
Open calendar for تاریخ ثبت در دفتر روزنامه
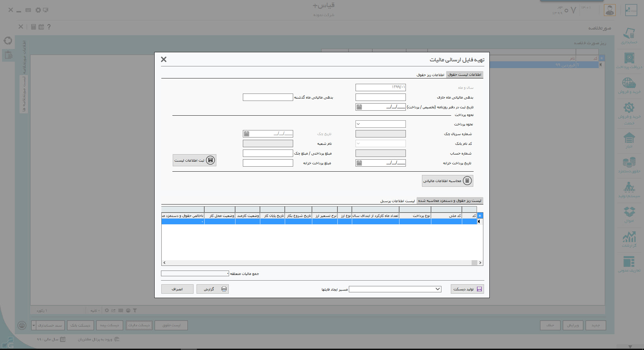pos(359,107)
